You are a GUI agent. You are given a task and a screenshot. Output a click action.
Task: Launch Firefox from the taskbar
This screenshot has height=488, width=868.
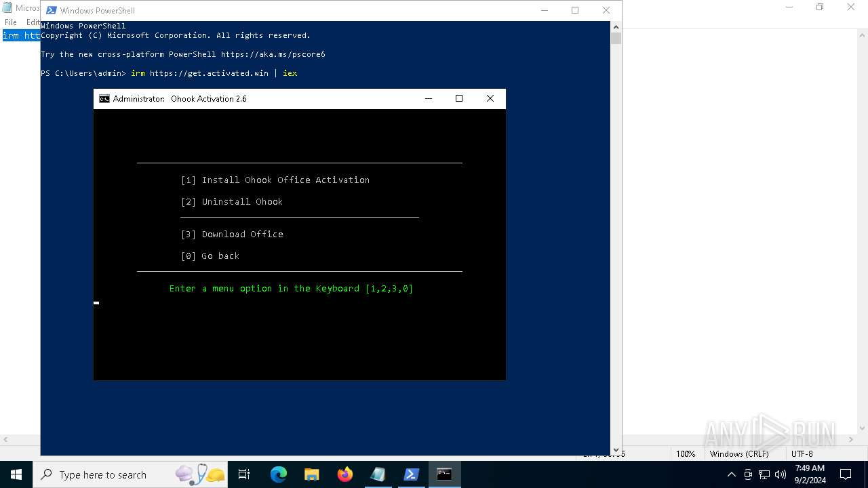344,474
